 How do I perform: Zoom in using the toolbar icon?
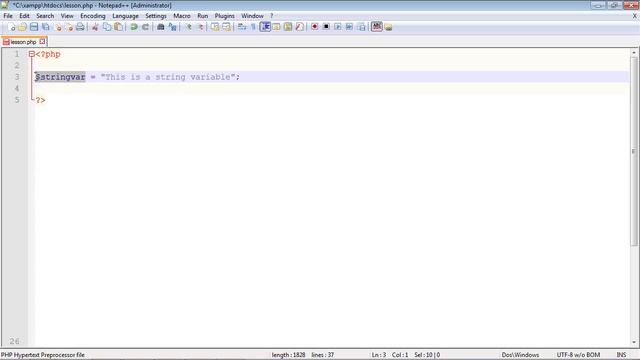[x=188, y=27]
